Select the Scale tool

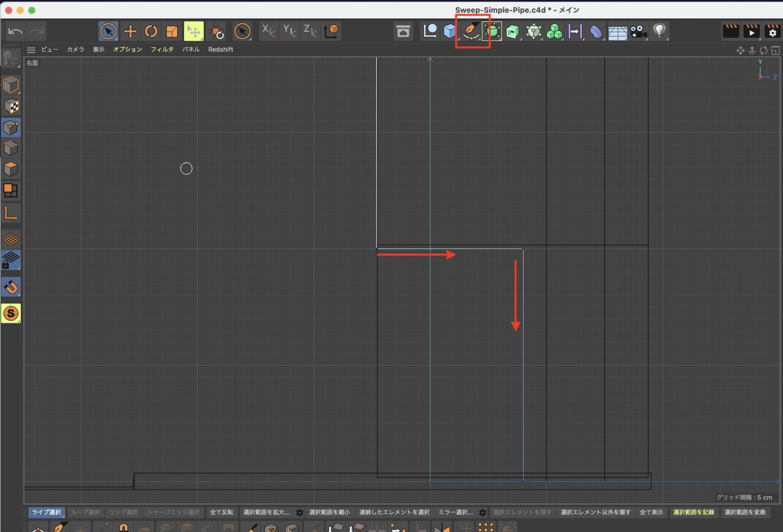coord(171,31)
